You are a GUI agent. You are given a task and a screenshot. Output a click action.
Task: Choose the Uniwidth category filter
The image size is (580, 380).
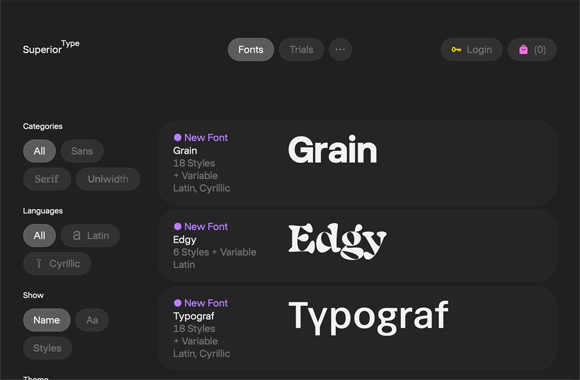pos(108,179)
